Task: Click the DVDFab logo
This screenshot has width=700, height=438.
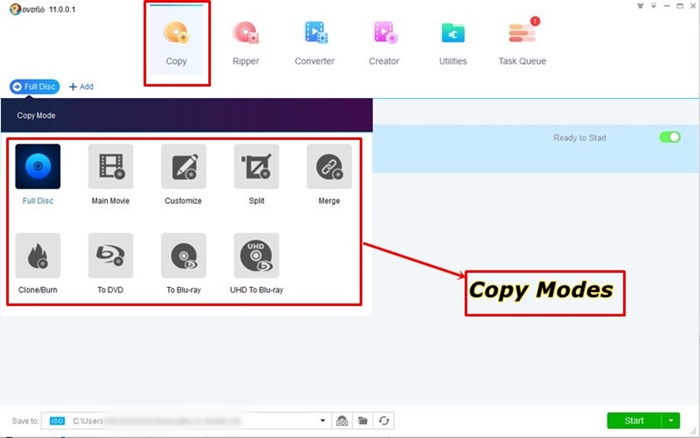Action: (x=27, y=9)
